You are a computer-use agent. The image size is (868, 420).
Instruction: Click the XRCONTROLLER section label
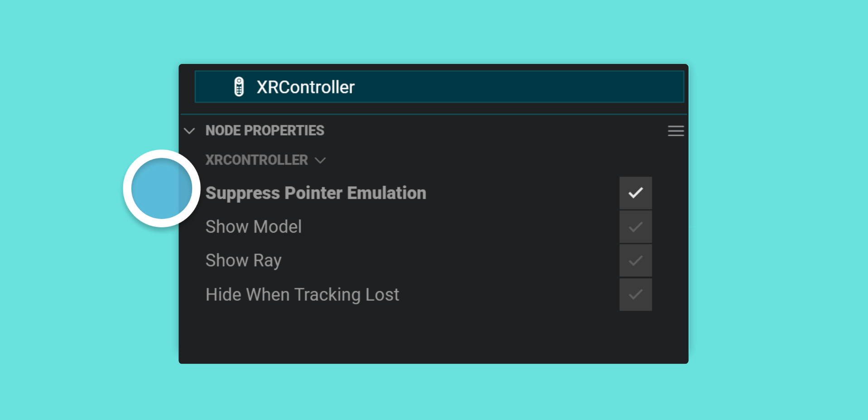(256, 160)
